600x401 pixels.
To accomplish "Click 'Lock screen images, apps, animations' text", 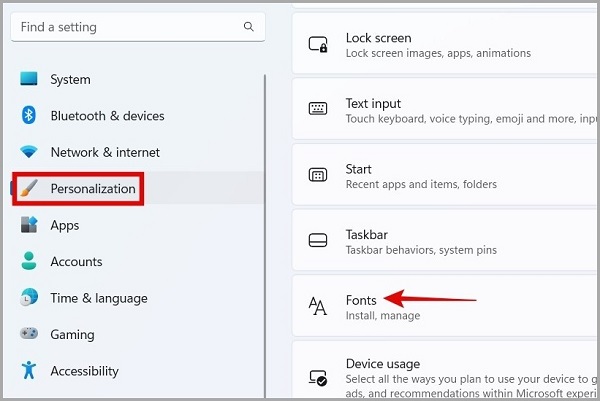I will [x=438, y=53].
